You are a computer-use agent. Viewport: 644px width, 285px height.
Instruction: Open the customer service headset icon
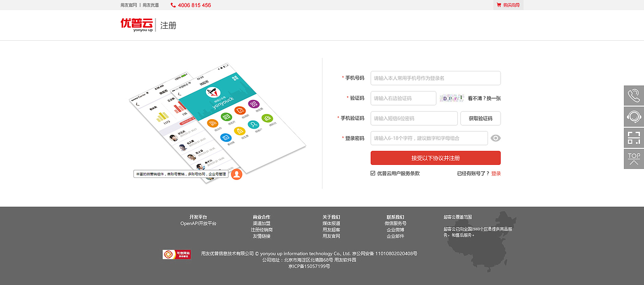tap(634, 117)
